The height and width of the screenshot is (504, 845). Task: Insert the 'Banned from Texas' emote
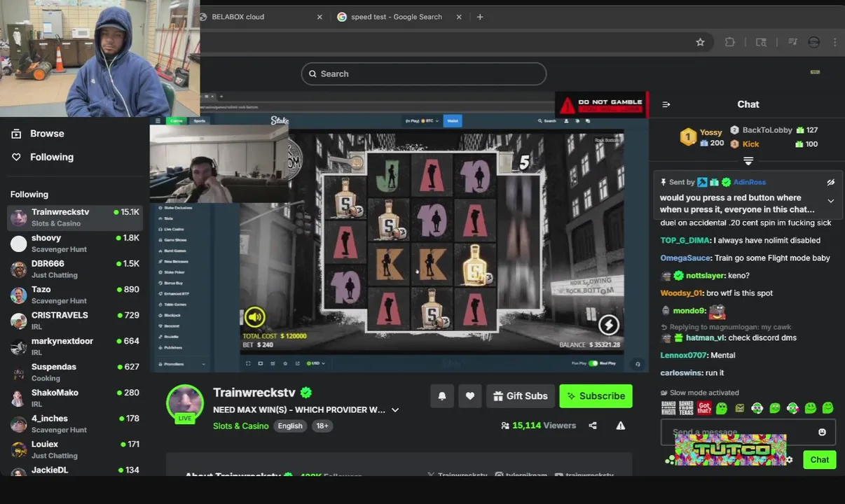tap(686, 407)
